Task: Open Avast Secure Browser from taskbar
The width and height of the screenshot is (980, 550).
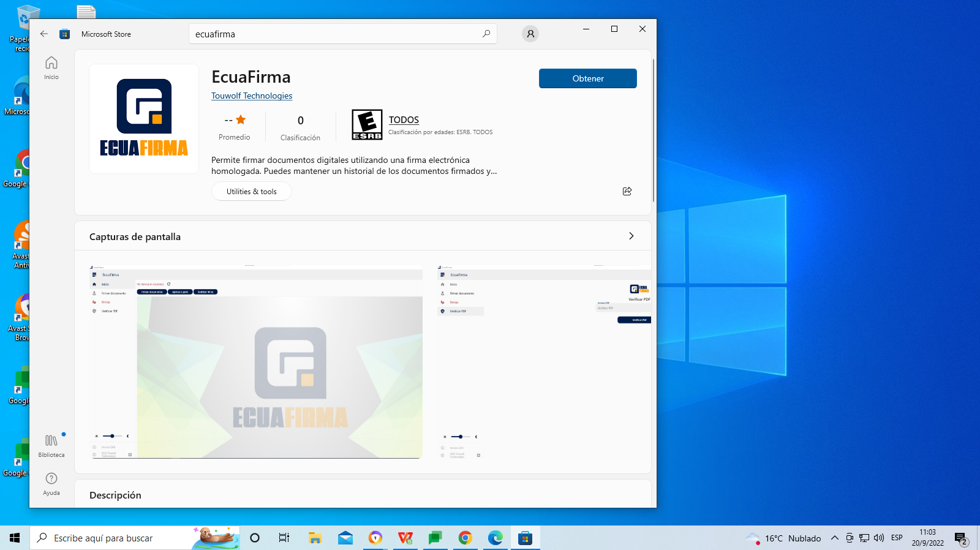Action: [375, 538]
